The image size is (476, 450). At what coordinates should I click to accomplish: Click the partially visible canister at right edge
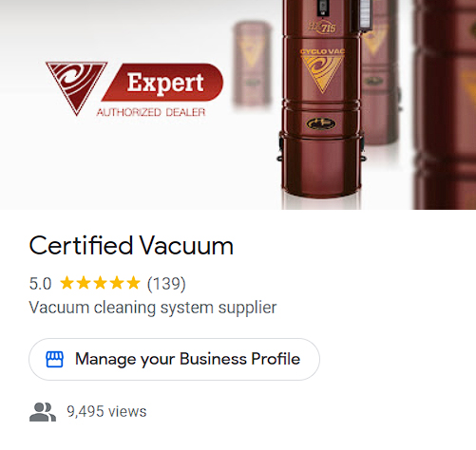pos(445,104)
